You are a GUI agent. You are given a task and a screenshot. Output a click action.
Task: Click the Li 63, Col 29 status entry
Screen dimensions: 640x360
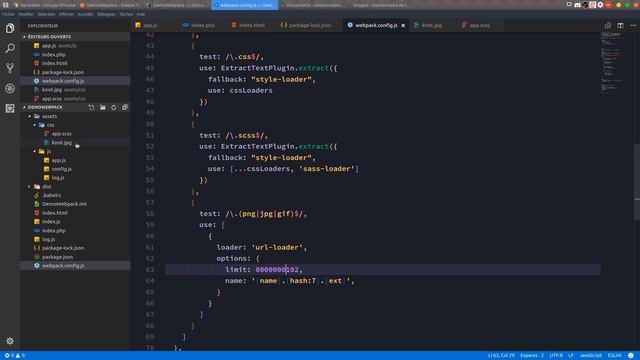point(501,356)
